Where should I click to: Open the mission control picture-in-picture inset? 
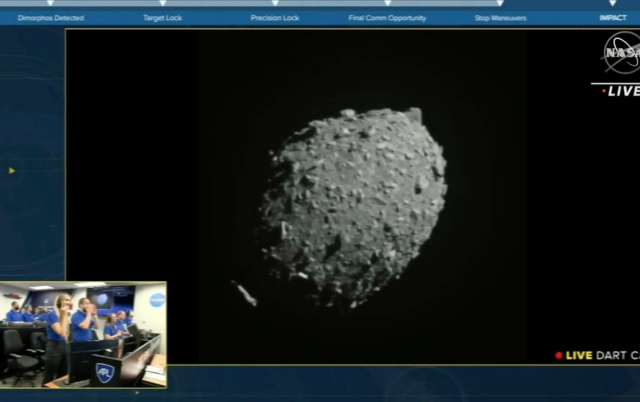click(83, 335)
